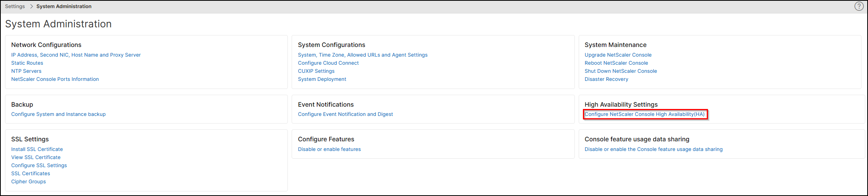Viewport: 868px width, 196px height.
Task: Open System Deployment link
Action: tap(322, 79)
